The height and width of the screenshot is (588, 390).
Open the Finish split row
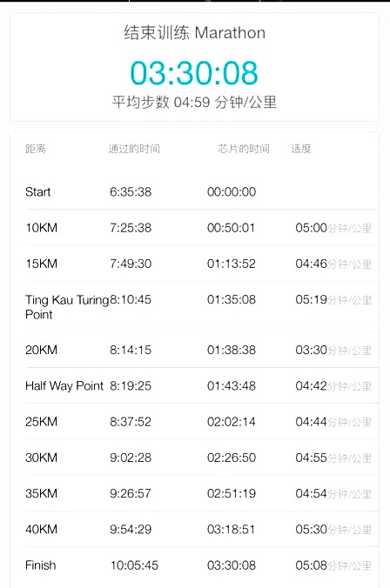202,565
